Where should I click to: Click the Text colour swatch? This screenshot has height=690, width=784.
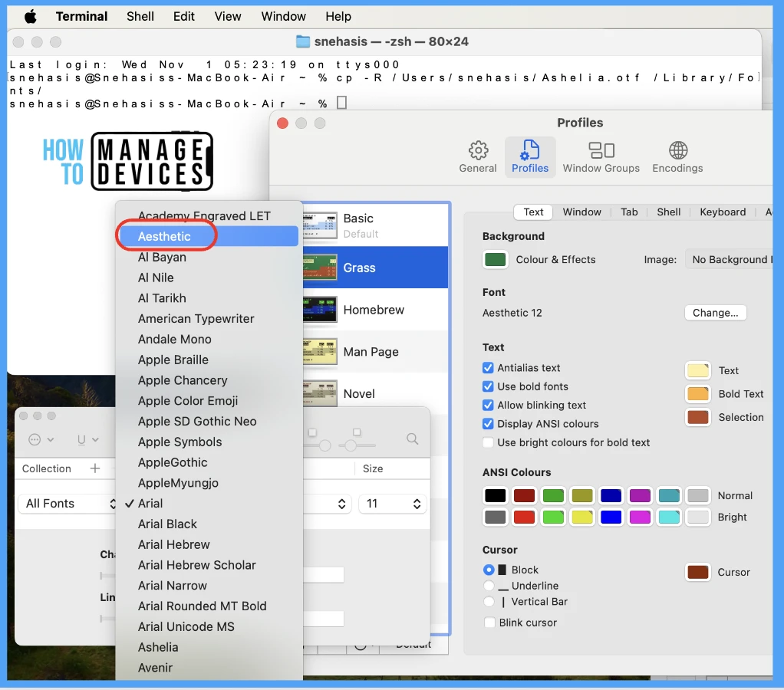[697, 370]
